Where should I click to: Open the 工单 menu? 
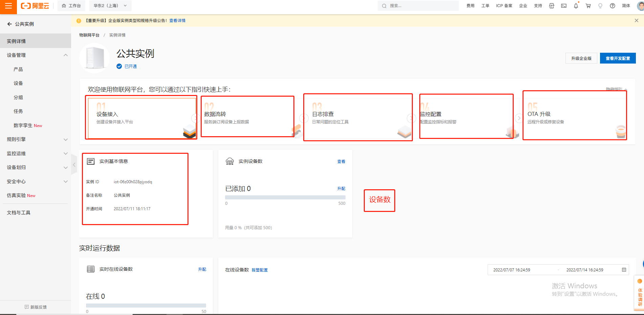485,6
